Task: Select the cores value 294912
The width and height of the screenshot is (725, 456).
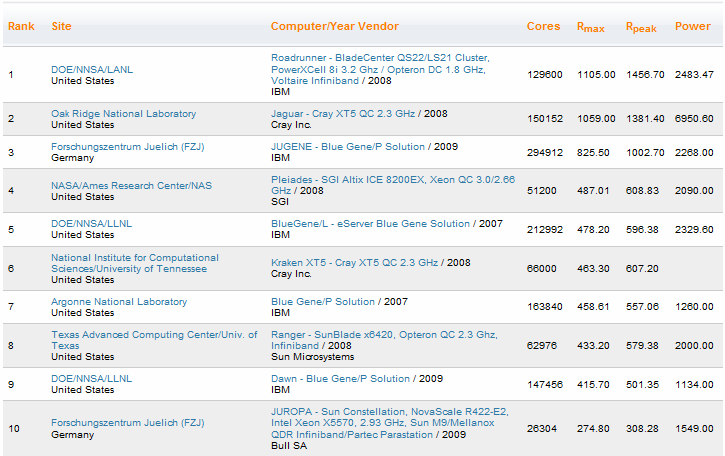Action: coord(545,152)
